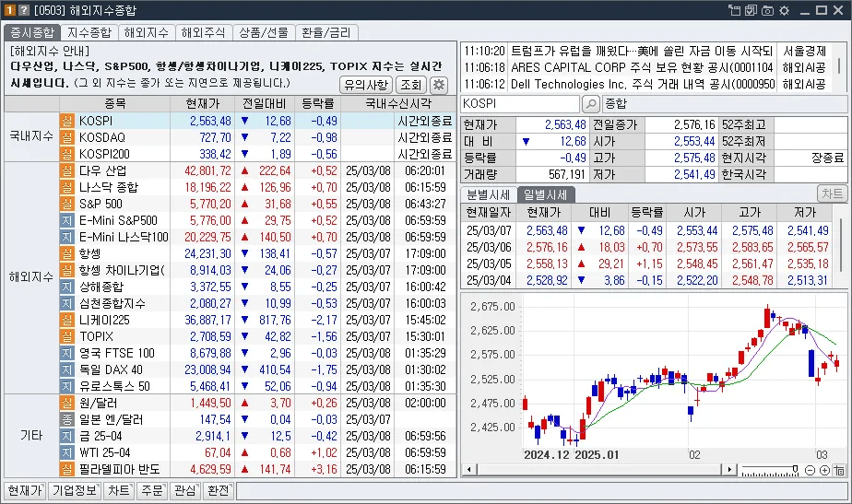Open ARES CAPITAL CORP news headline
Image resolution: width=852 pixels, height=504 pixels.
pos(642,68)
